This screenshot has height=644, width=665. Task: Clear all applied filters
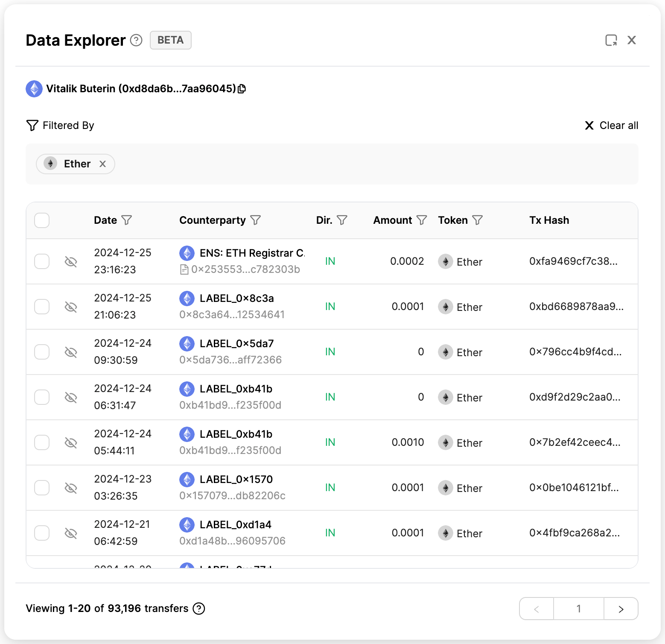(x=611, y=126)
